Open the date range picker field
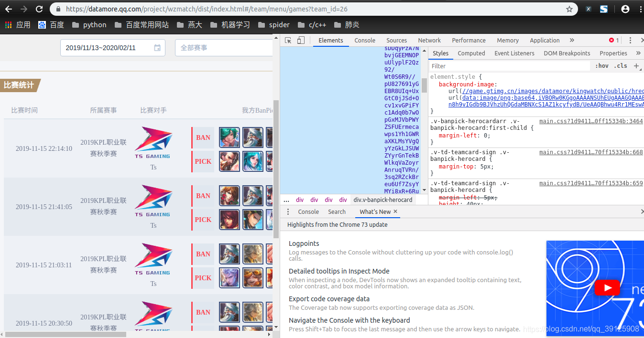 [112, 48]
